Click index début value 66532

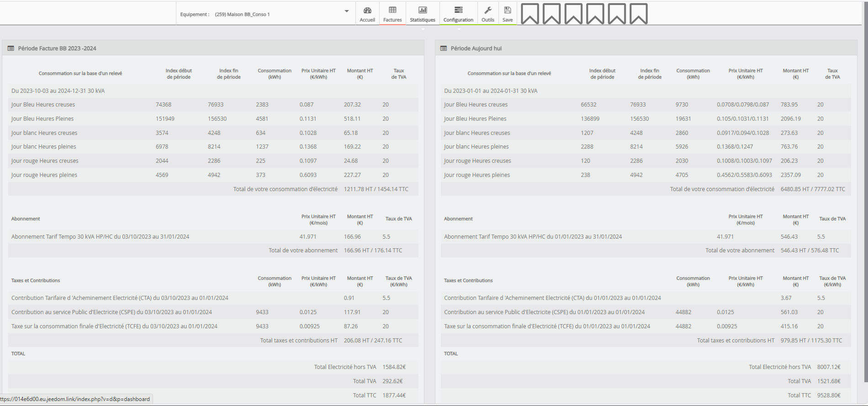point(588,105)
